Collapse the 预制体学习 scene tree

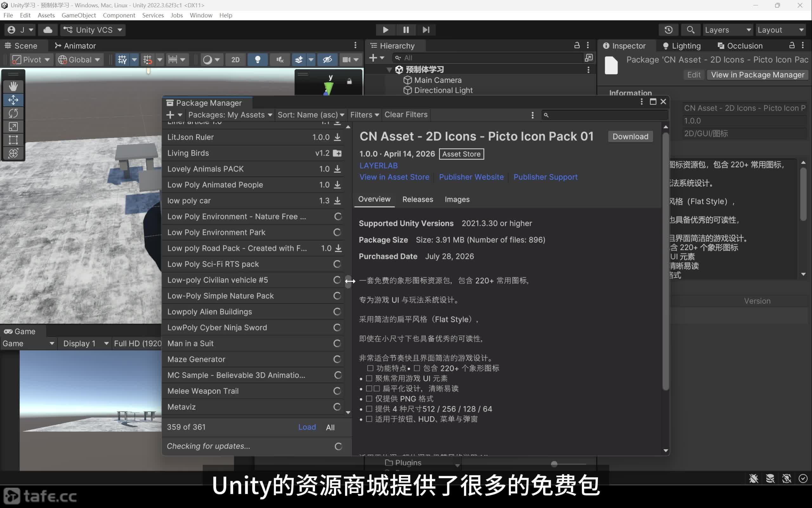(389, 70)
